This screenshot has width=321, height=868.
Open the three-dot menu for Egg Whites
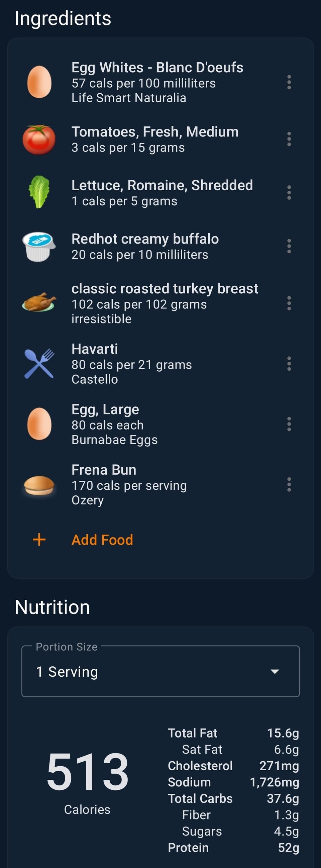(x=289, y=82)
